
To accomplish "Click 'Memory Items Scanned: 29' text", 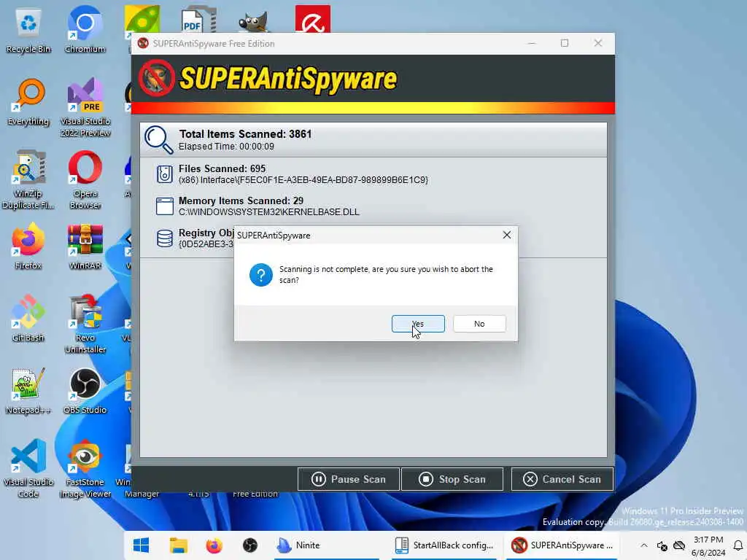I will (241, 201).
